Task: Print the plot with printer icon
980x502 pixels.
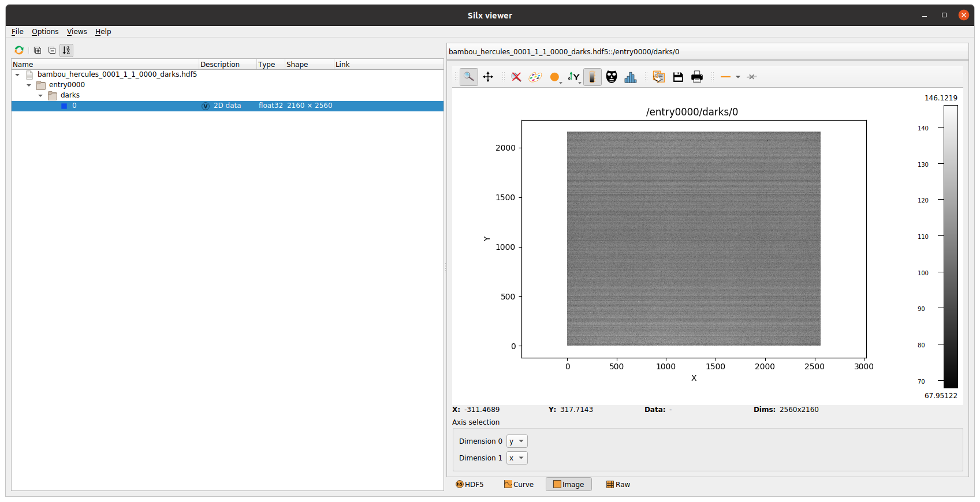Action: tap(697, 77)
